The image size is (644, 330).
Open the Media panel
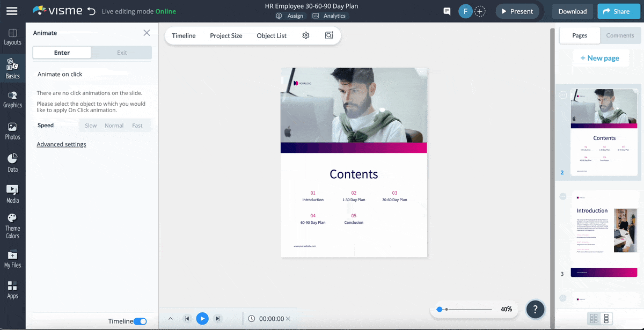click(x=12, y=191)
